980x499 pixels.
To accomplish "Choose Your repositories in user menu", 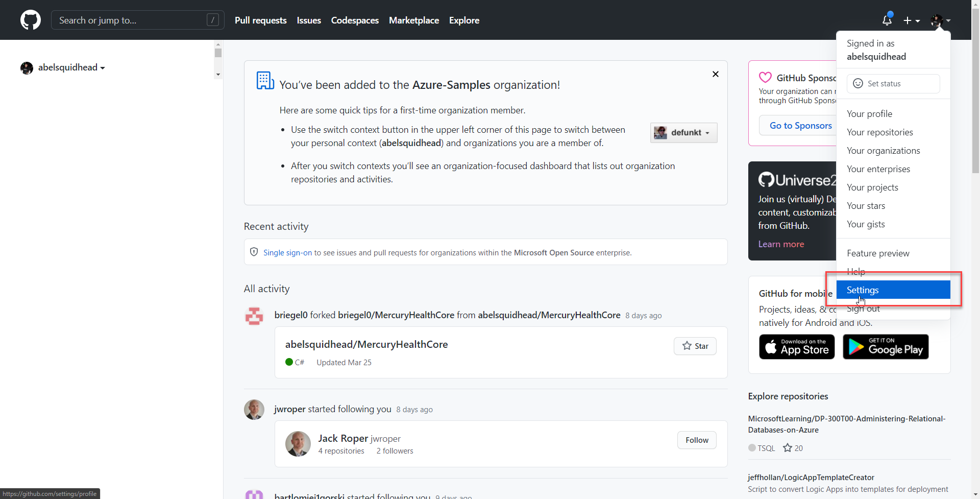I will (879, 132).
